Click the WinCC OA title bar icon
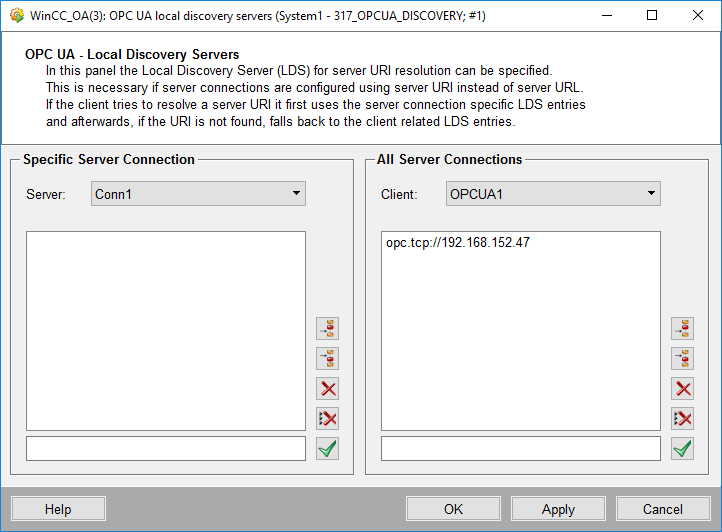Image resolution: width=722 pixels, height=532 pixels. point(17,15)
